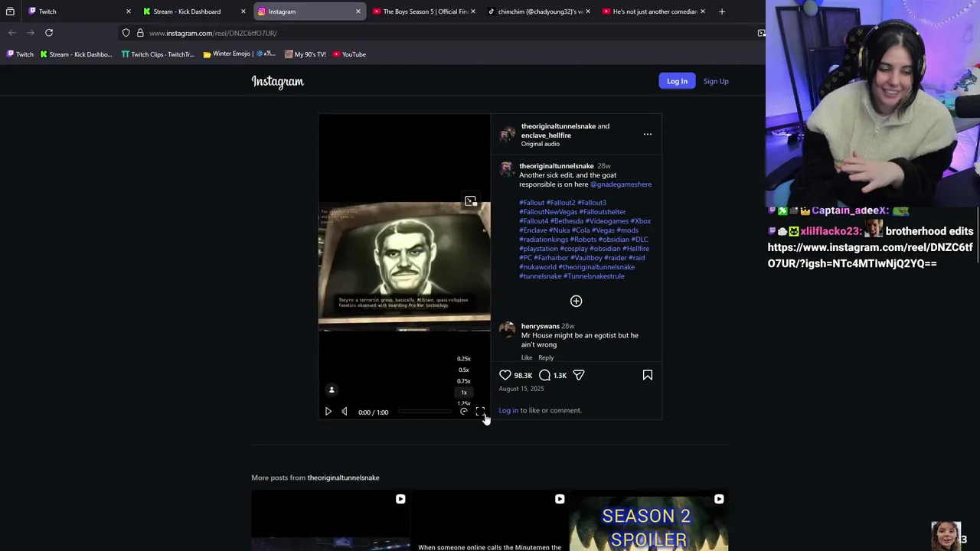Play the Instagram reel video
980x551 pixels.
coord(328,412)
